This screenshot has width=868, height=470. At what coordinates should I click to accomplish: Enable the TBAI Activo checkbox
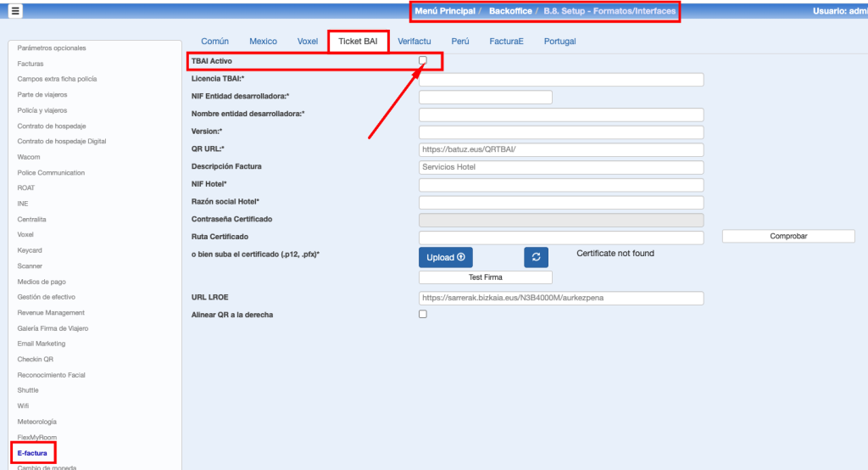(423, 60)
